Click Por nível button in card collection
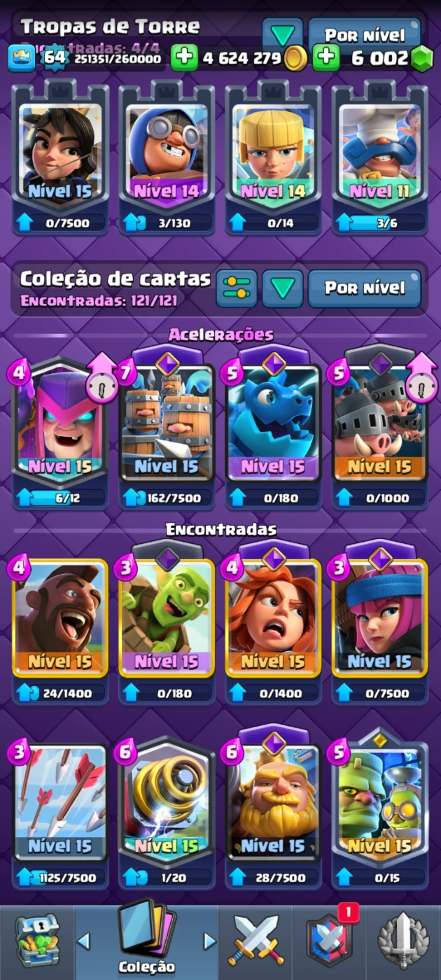 (365, 288)
